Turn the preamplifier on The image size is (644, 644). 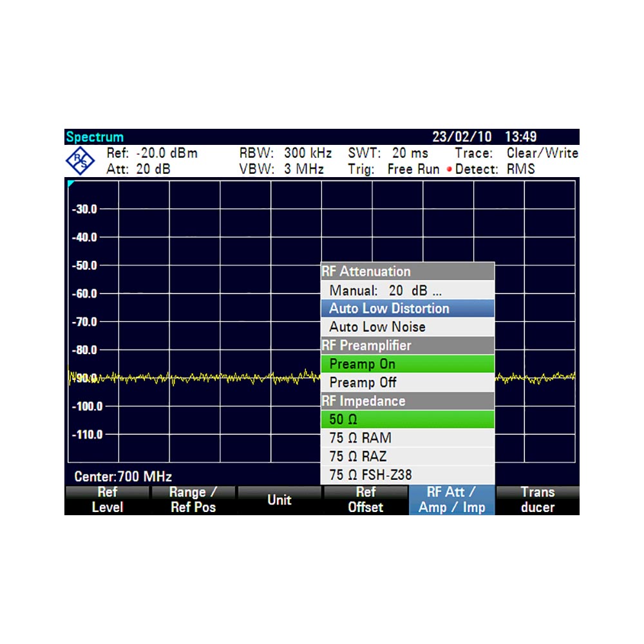(407, 364)
